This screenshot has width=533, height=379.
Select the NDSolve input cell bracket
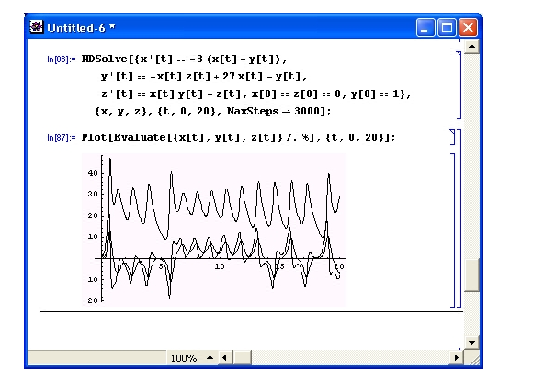point(459,85)
